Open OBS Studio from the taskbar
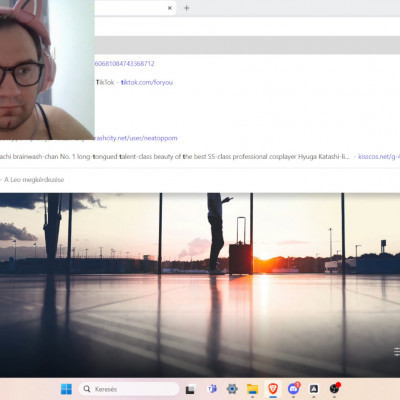Viewport: 400px width, 400px height. [334, 389]
